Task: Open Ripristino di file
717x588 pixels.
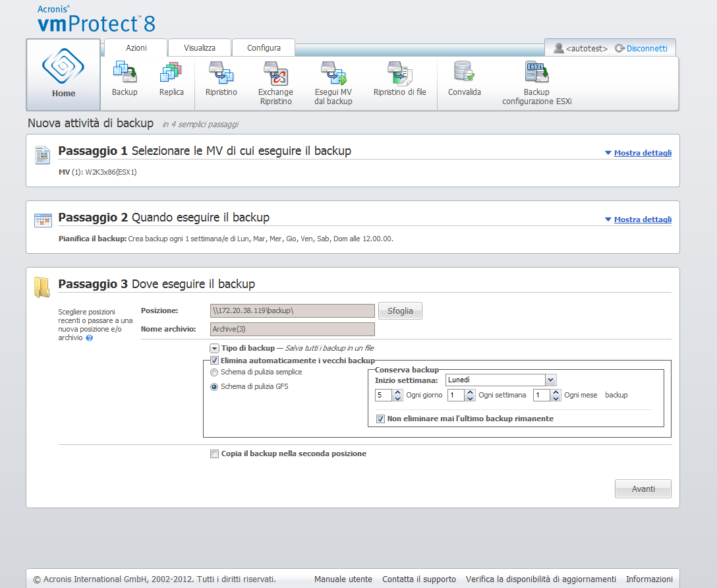Action: [399, 73]
